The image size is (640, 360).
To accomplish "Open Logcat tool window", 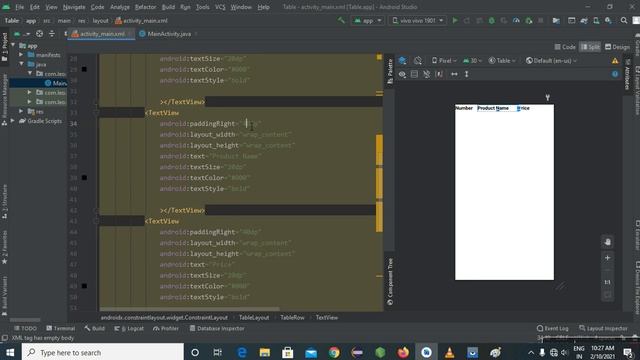I will [129, 328].
